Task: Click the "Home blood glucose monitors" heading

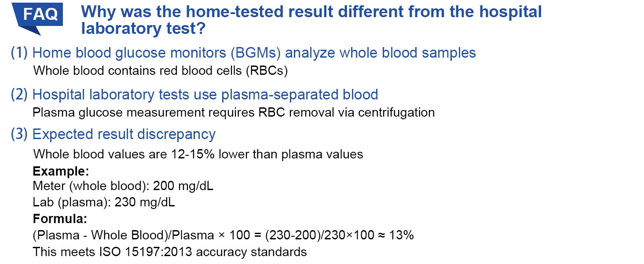Action: coord(254,53)
